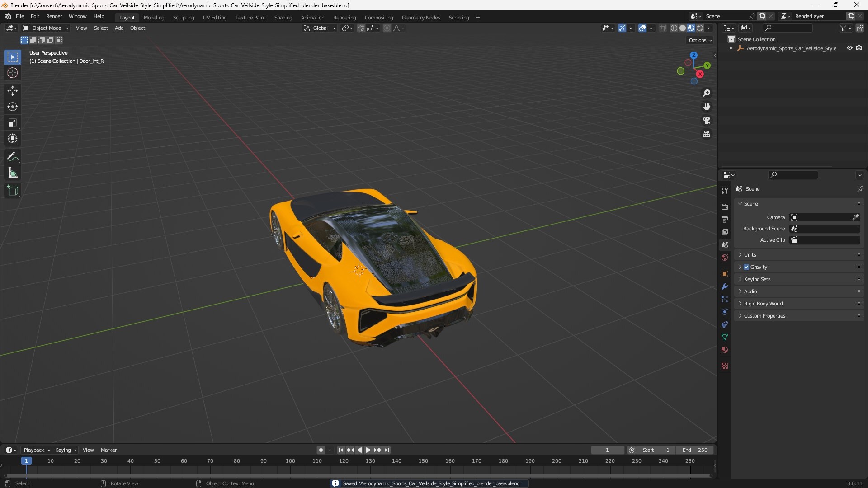Click the zoom view magnifier icon
The height and width of the screenshot is (488, 868).
tap(707, 93)
